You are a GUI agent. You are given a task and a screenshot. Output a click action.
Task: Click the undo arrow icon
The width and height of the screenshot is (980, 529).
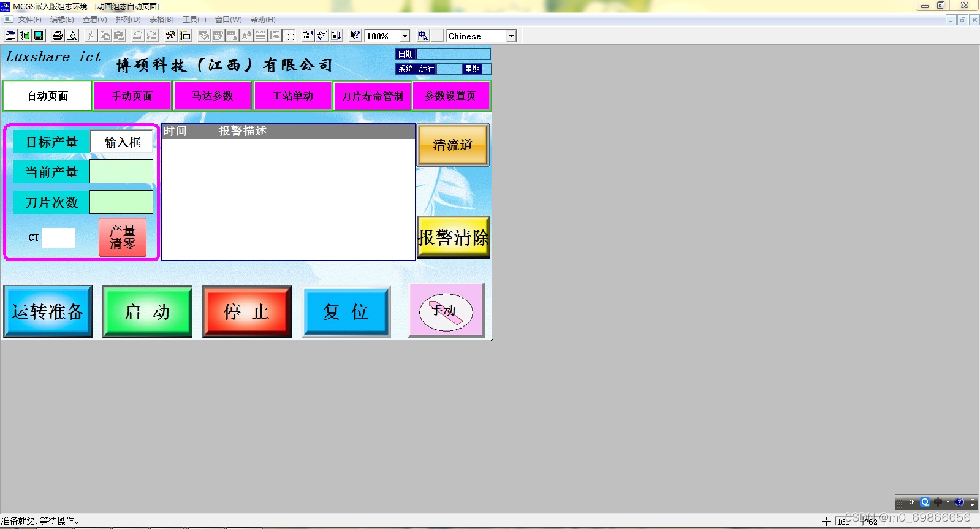(138, 36)
